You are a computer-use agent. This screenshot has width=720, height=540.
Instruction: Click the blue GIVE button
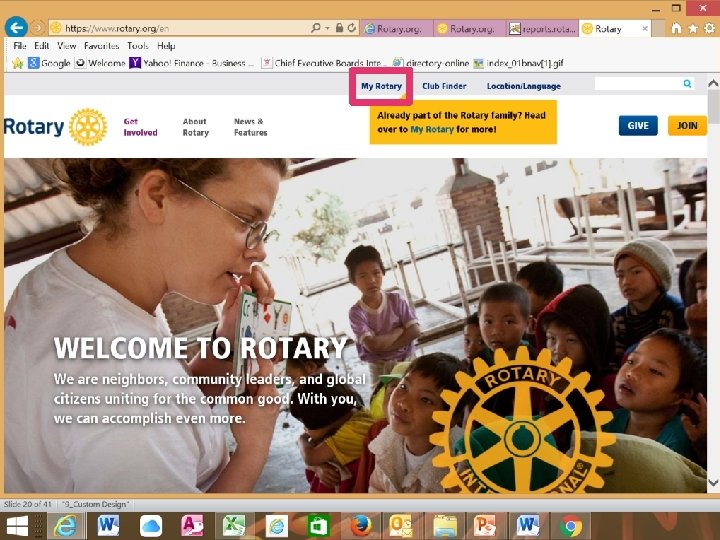coord(638,125)
